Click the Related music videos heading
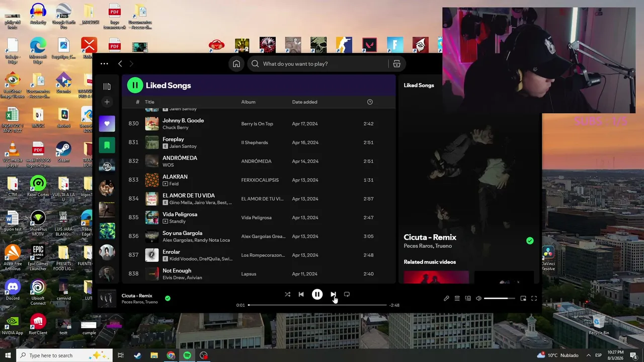 (430, 262)
